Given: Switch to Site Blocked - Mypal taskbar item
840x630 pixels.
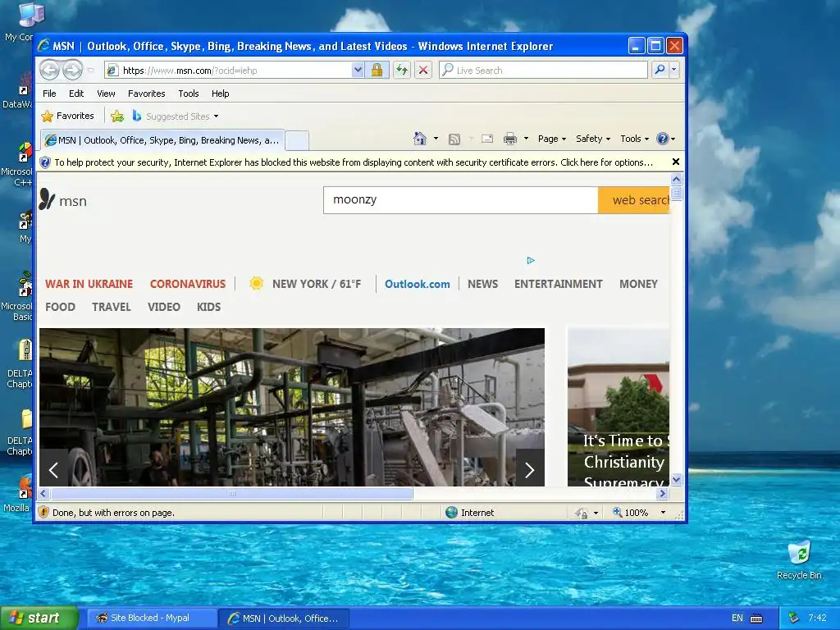Looking at the screenshot, I should point(151,618).
